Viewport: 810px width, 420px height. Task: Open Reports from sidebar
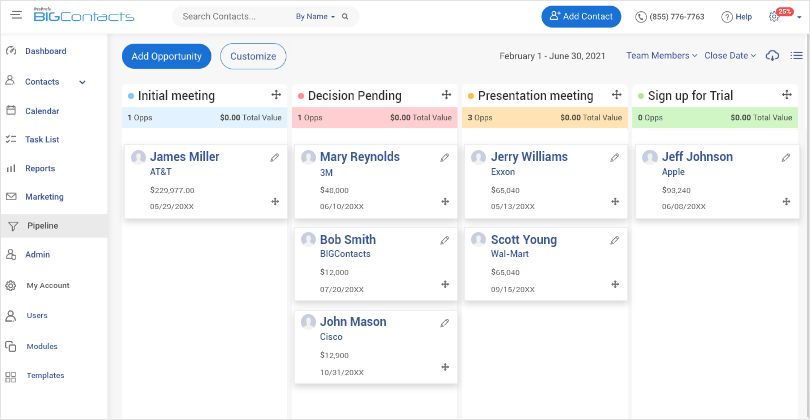tap(40, 168)
